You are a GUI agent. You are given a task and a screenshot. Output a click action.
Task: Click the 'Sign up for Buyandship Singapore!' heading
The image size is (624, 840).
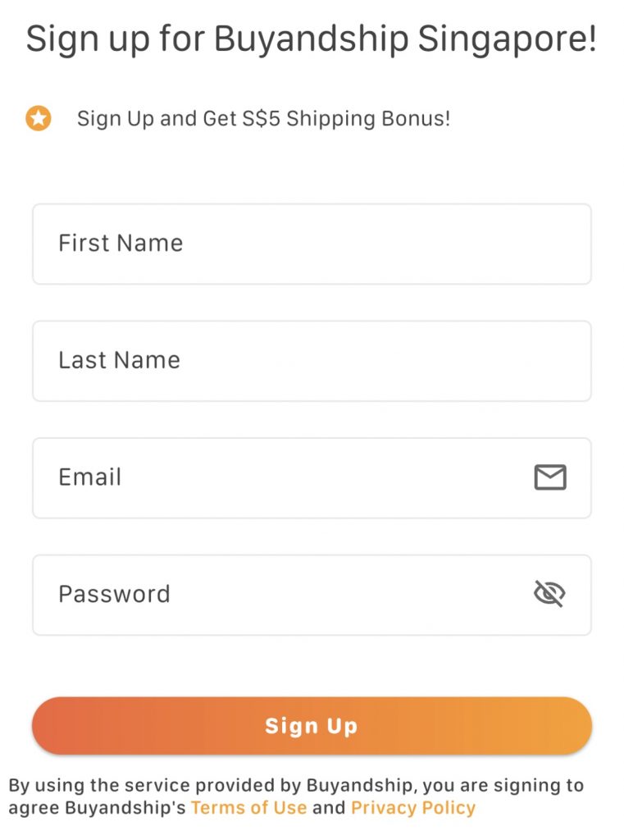coord(312,39)
